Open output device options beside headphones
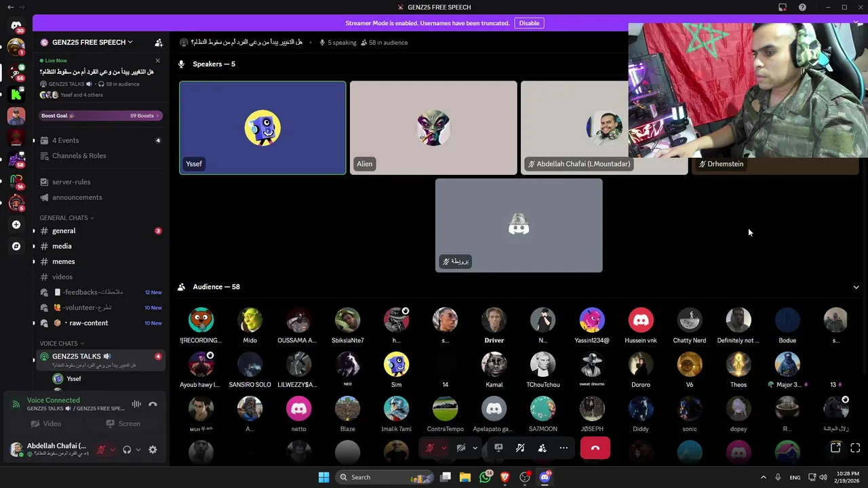The width and height of the screenshot is (868, 488). pyautogui.click(x=138, y=449)
